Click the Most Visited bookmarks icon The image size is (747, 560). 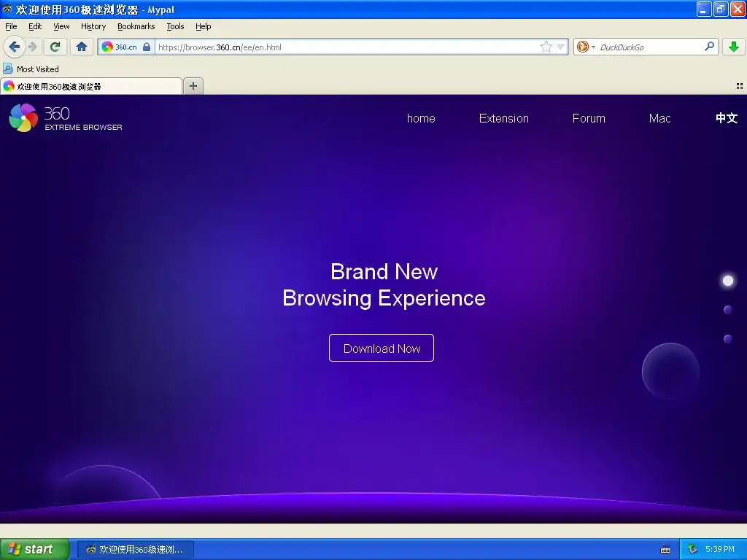7,69
